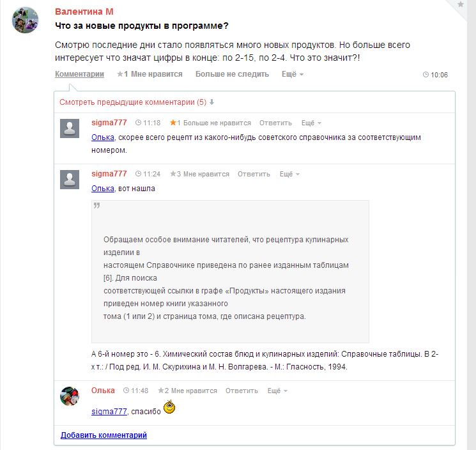Image resolution: width=476 pixels, height=450 pixels.
Task: Click the quote mark icon in quoted block
Action: pyautogui.click(x=97, y=206)
